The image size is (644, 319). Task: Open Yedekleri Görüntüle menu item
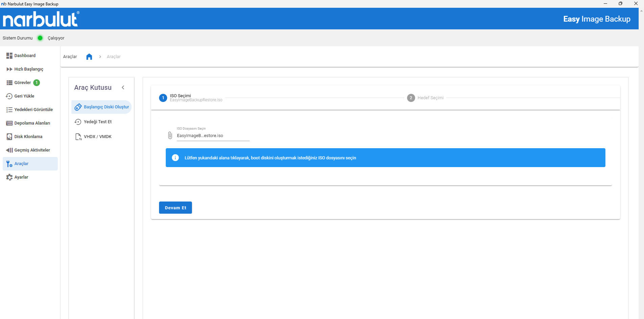click(33, 110)
